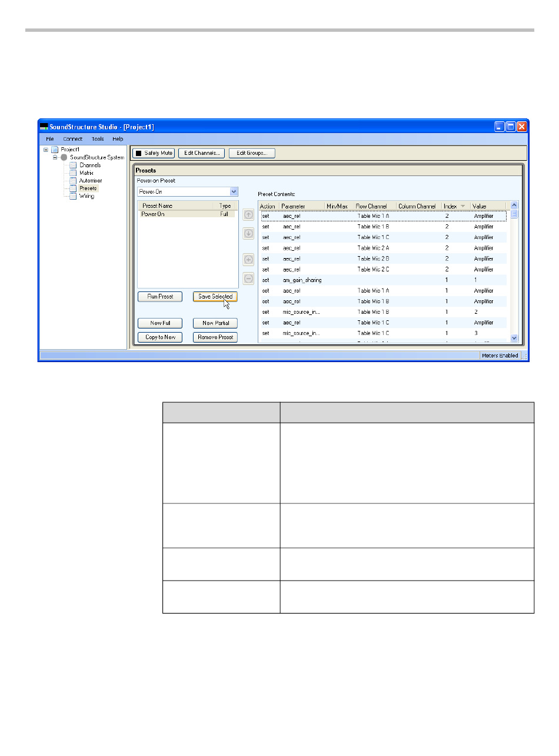Click the Meters Enabled status bar entry

coord(500,356)
